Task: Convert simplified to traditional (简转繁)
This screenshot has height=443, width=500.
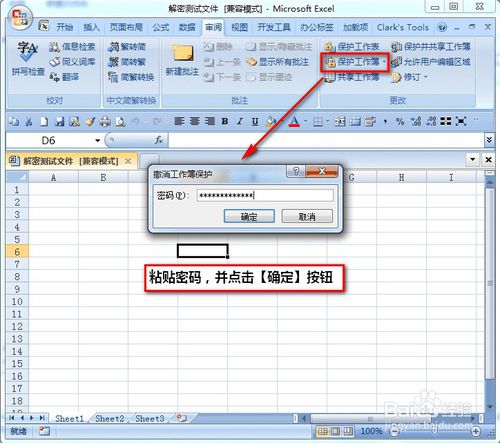Action: tap(127, 62)
